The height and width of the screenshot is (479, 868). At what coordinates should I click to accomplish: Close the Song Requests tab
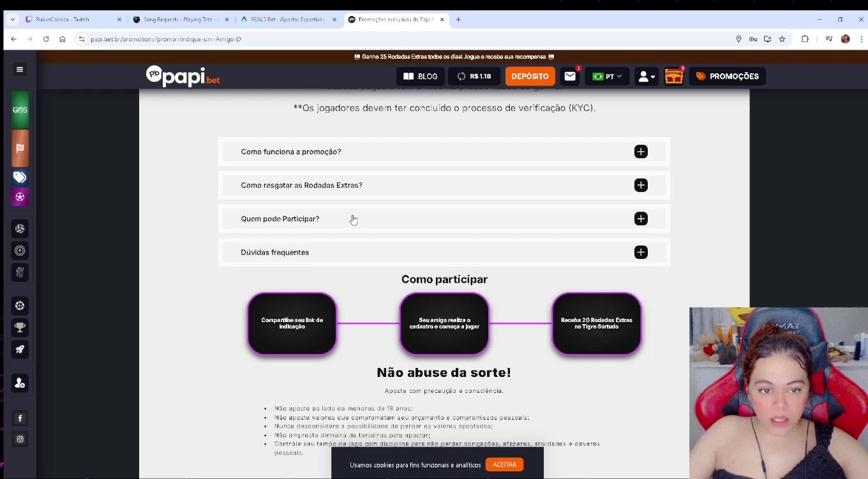pos(227,20)
